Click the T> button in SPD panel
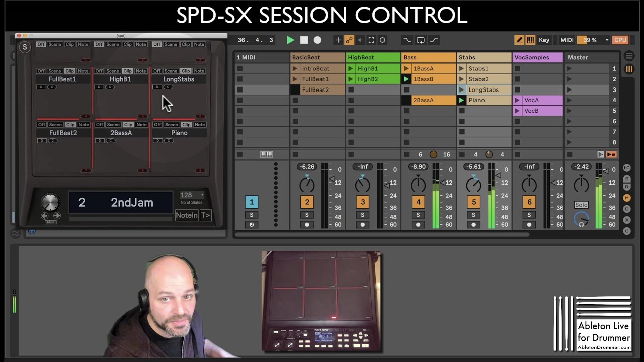This screenshot has height=362, width=644. tap(205, 215)
